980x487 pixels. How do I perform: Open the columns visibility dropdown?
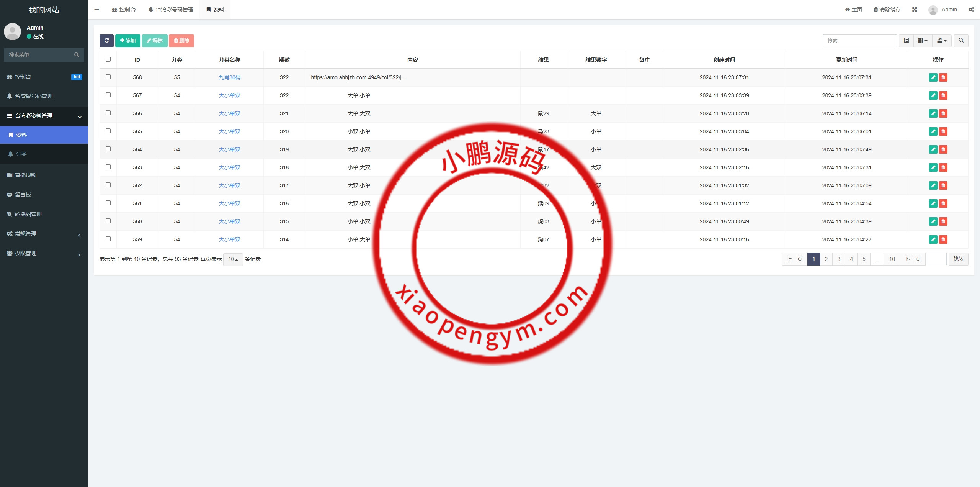click(923, 41)
